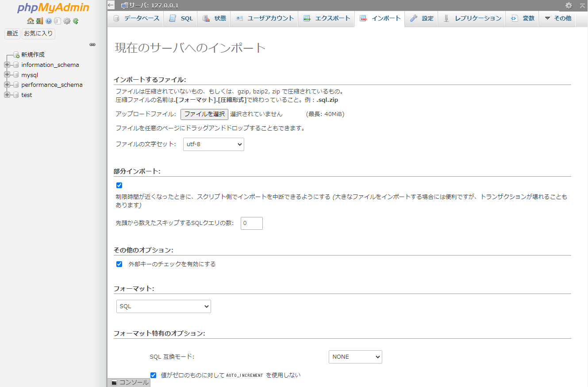
Task: Open the SQL format dropdown
Action: tap(163, 306)
